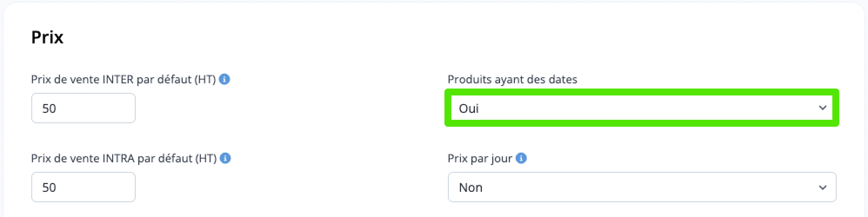This screenshot has height=217, width=868.
Task: Click the 50 value in INTRA price box
Action: (x=49, y=187)
